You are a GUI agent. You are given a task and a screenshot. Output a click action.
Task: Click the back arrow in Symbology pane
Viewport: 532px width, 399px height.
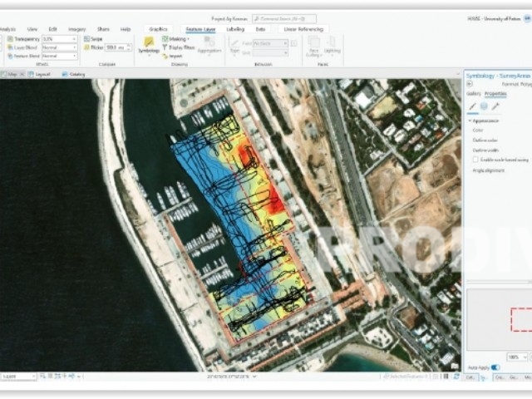pos(470,84)
